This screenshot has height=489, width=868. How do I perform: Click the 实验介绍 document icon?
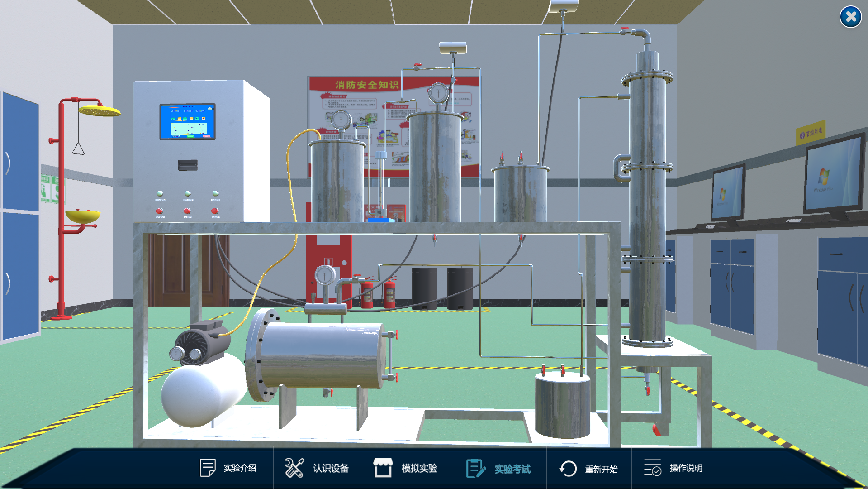point(208,468)
